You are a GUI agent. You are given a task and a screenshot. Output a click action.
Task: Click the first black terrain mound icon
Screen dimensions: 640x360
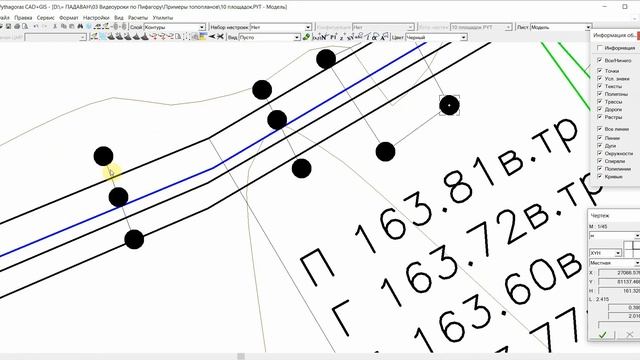point(111,37)
